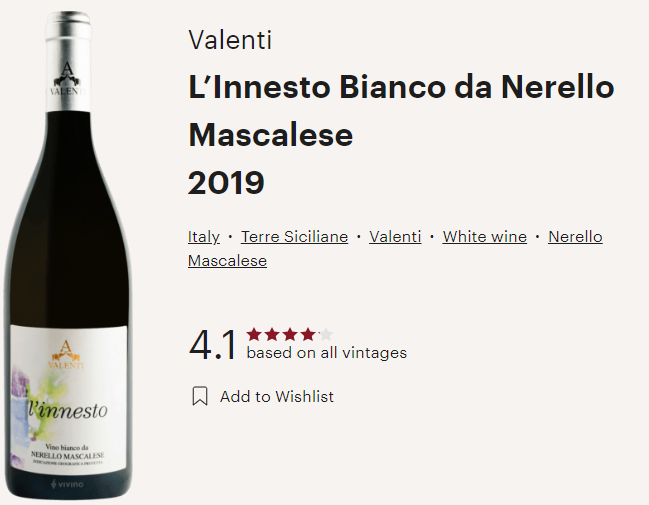Open the Terre Siciliane region link

294,237
